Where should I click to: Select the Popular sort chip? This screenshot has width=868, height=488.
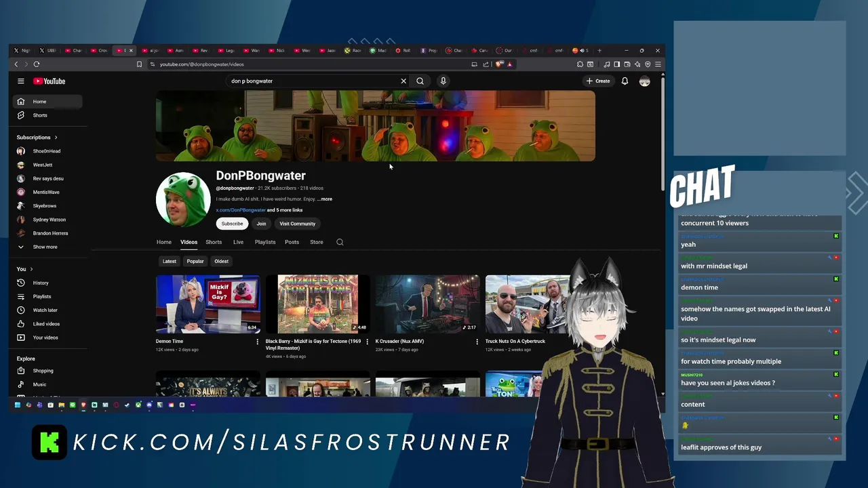[195, 261]
